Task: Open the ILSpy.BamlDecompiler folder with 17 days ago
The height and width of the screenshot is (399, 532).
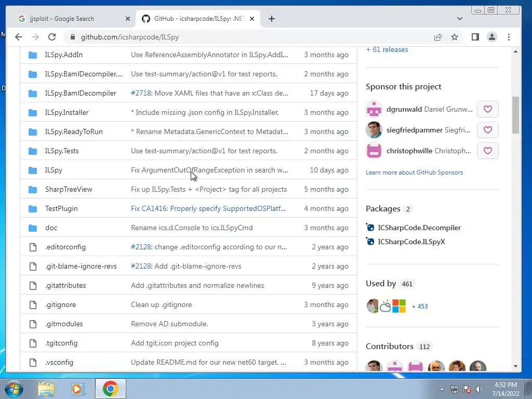Action: tap(81, 93)
